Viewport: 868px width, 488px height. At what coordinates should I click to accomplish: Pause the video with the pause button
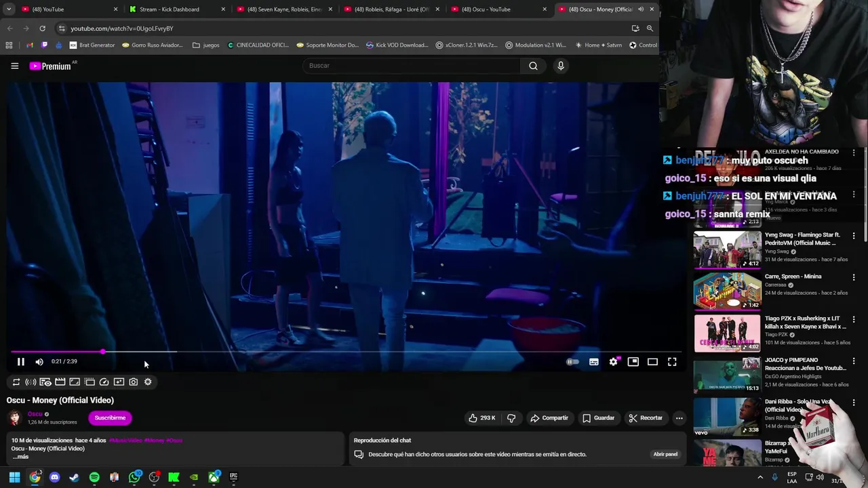tap(21, 362)
